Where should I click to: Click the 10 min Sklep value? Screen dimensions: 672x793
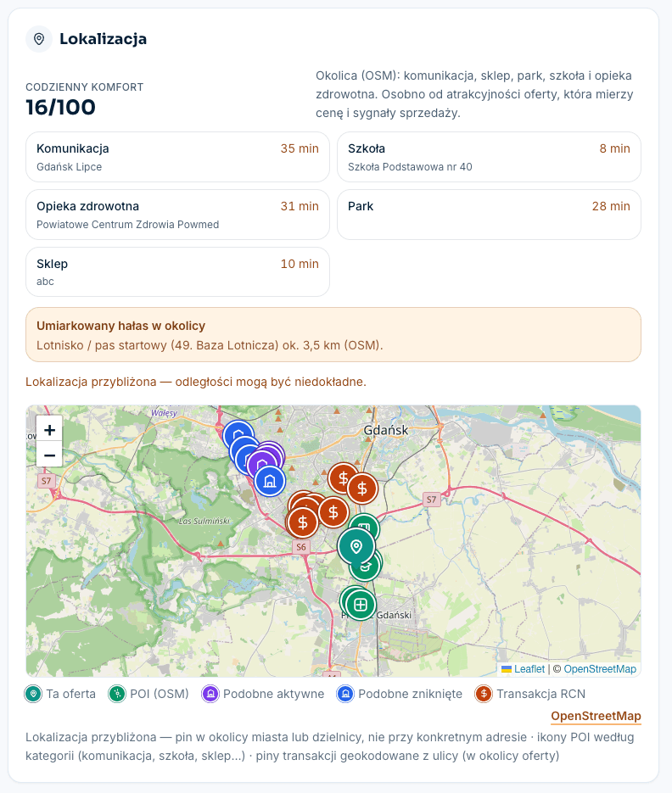300,264
